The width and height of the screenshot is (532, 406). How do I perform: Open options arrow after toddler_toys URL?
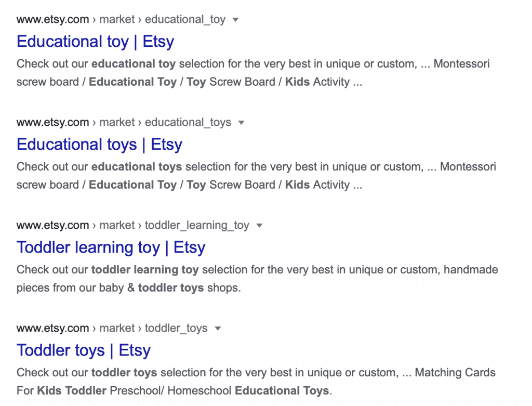tap(218, 329)
